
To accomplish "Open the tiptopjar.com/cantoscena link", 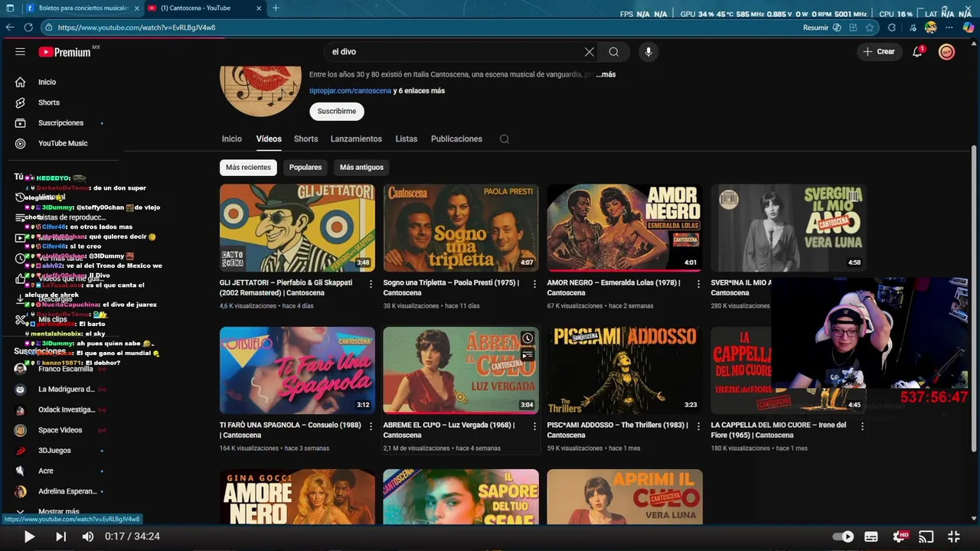I will 350,90.
